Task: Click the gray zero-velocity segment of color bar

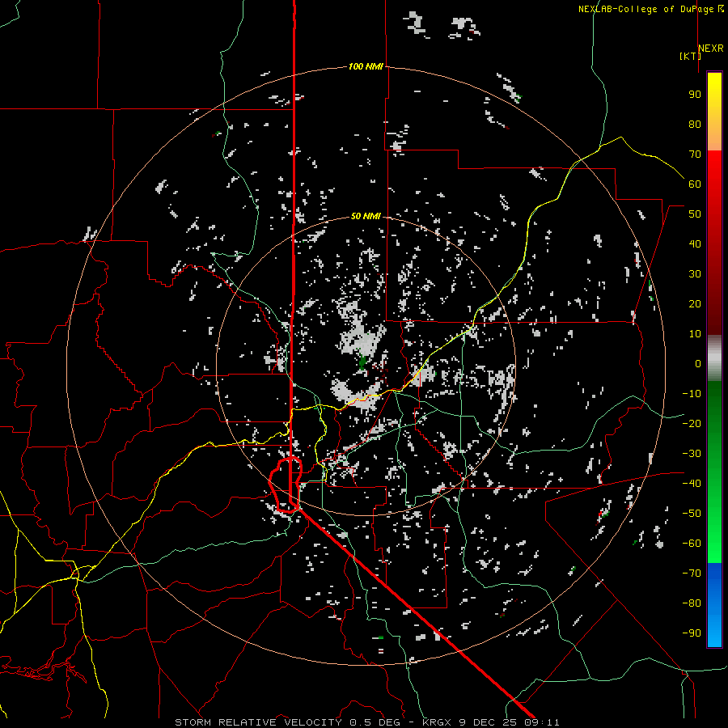Action: tap(714, 358)
